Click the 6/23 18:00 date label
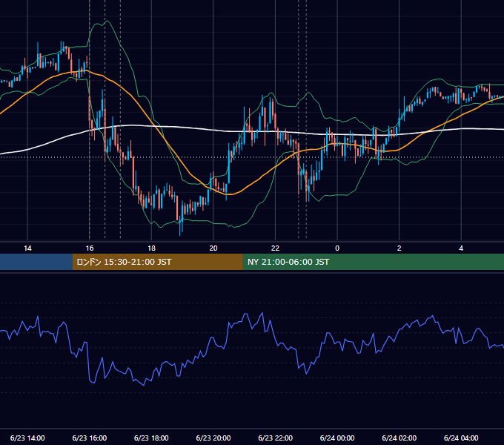This screenshot has width=504, height=445. 151,438
